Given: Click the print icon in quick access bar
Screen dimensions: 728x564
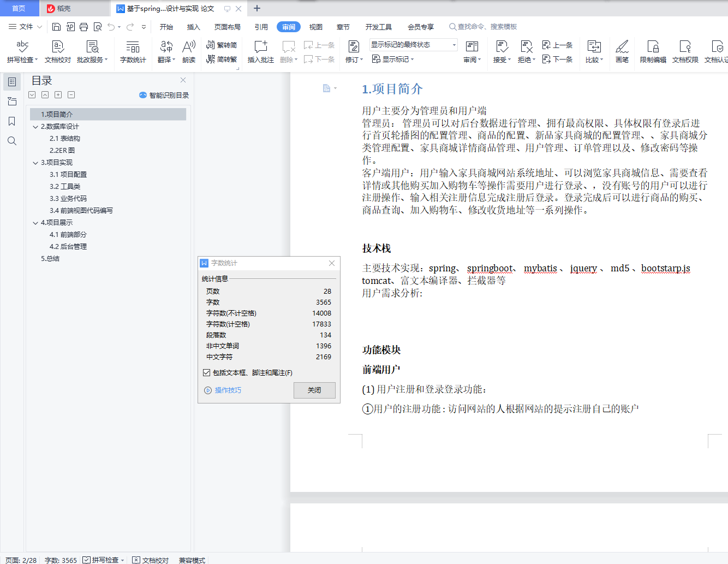Looking at the screenshot, I should [x=83, y=27].
